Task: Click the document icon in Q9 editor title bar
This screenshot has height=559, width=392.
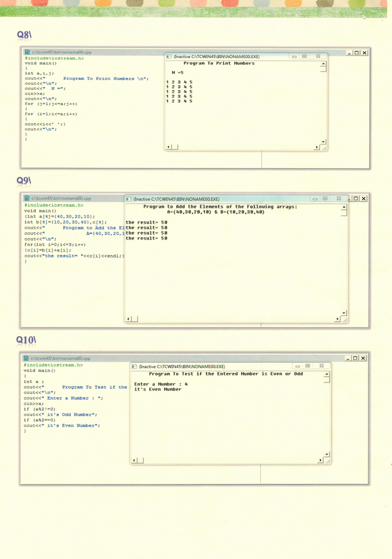Action: (27, 198)
